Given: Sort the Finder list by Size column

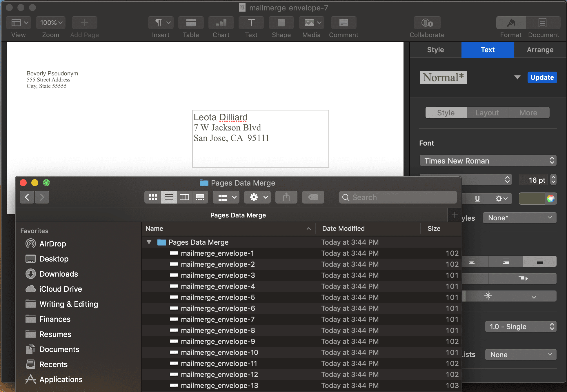Looking at the screenshot, I should click(441, 228).
